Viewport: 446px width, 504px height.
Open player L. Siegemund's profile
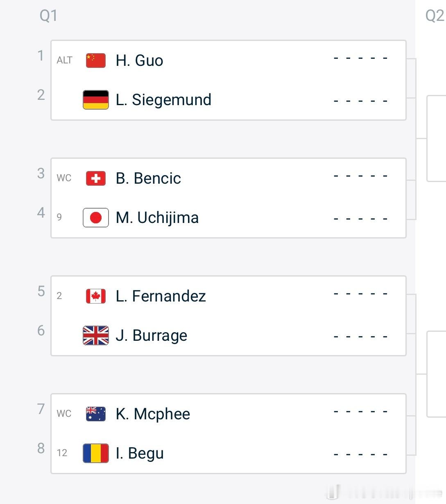pyautogui.click(x=163, y=100)
